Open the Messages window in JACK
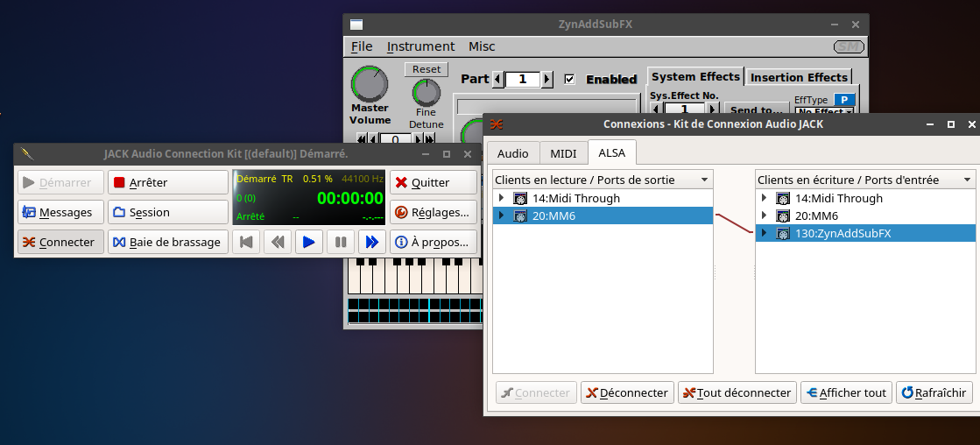980x445 pixels. 60,212
